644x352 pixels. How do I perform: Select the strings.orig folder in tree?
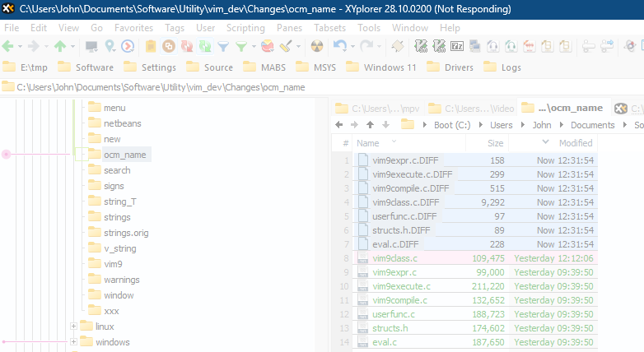126,233
